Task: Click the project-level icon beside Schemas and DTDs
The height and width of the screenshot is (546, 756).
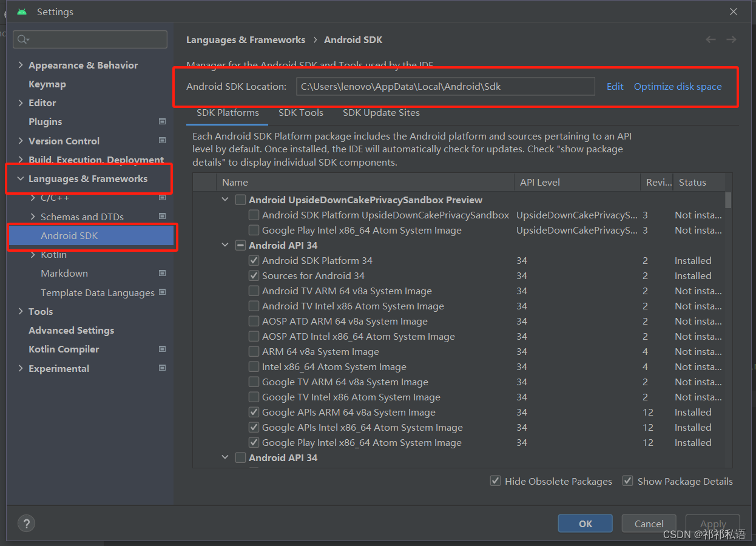Action: 162,217
